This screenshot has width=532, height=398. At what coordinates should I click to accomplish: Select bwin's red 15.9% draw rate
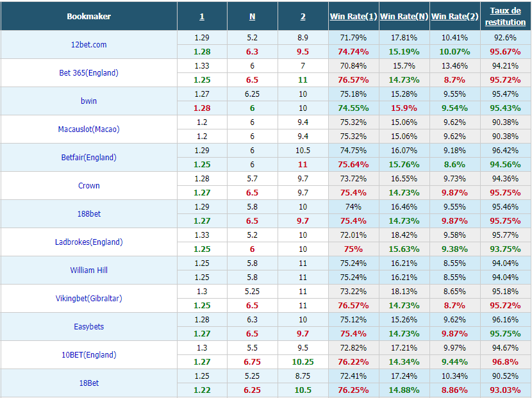click(404, 108)
